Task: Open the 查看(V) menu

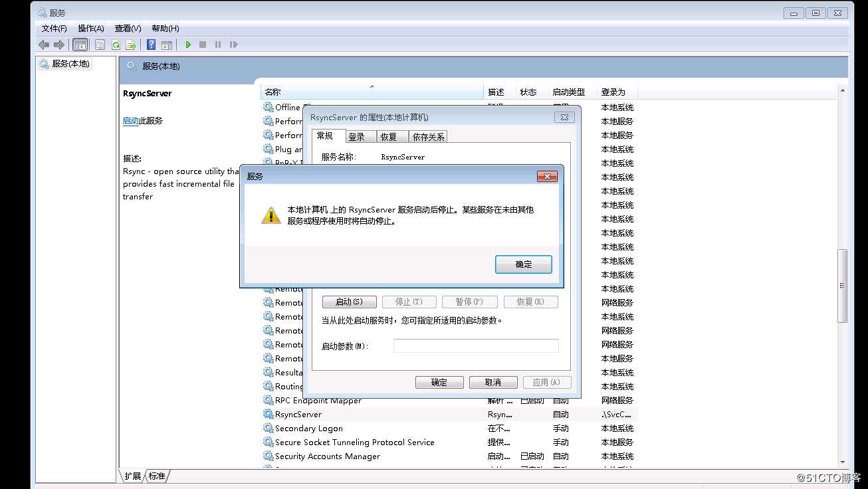Action: click(128, 29)
